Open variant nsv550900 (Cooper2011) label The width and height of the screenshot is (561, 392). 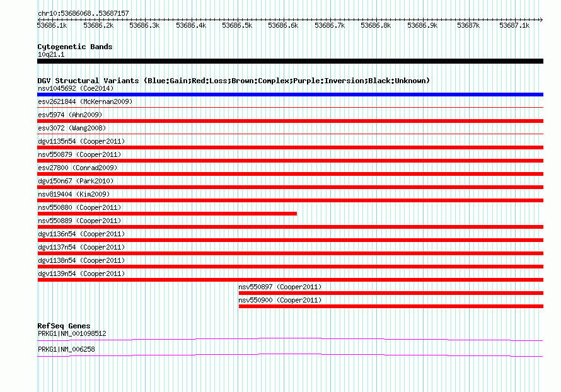click(280, 300)
